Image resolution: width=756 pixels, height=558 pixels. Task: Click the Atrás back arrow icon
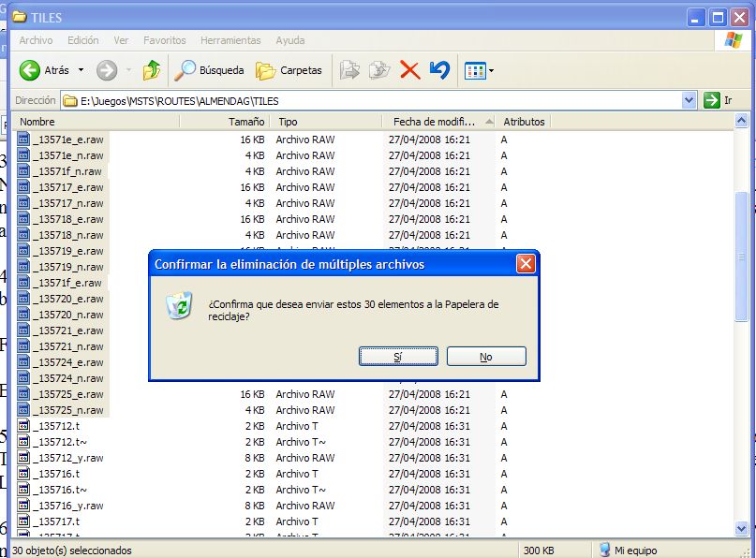[x=30, y=70]
